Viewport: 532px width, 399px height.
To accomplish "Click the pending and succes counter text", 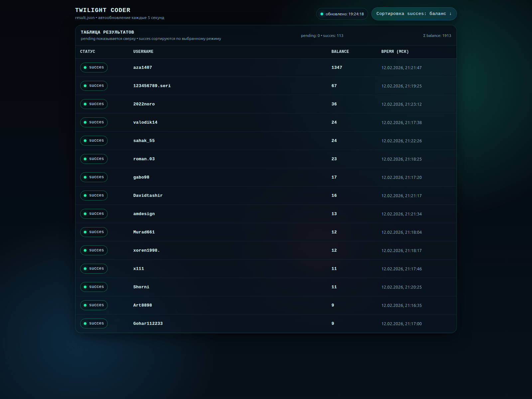I will (x=322, y=36).
